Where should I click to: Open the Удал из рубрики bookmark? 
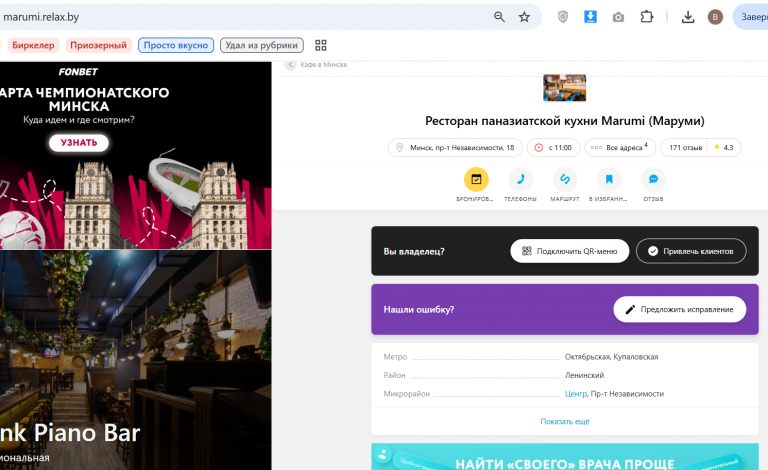click(262, 45)
